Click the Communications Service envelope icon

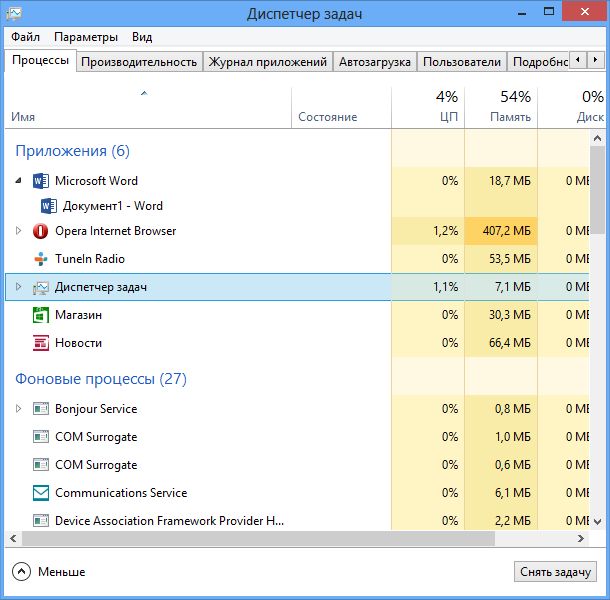(41, 493)
